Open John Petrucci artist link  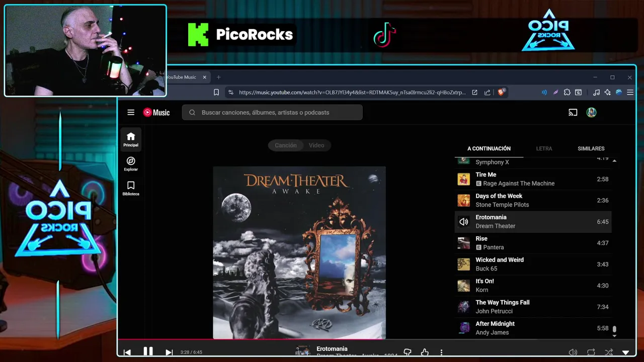494,311
